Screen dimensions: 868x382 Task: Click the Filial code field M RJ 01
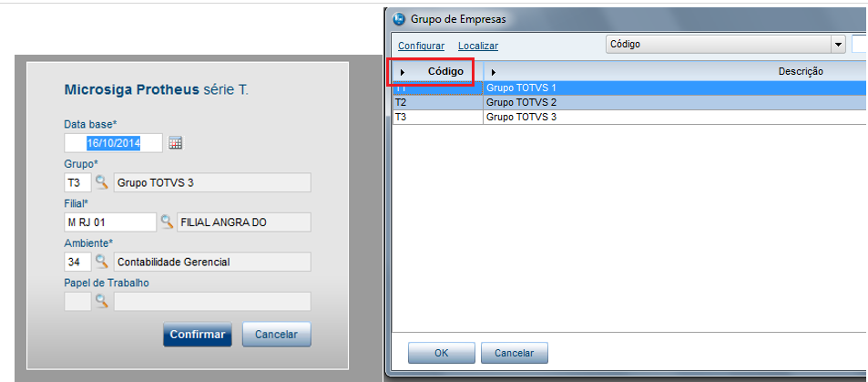[110, 222]
